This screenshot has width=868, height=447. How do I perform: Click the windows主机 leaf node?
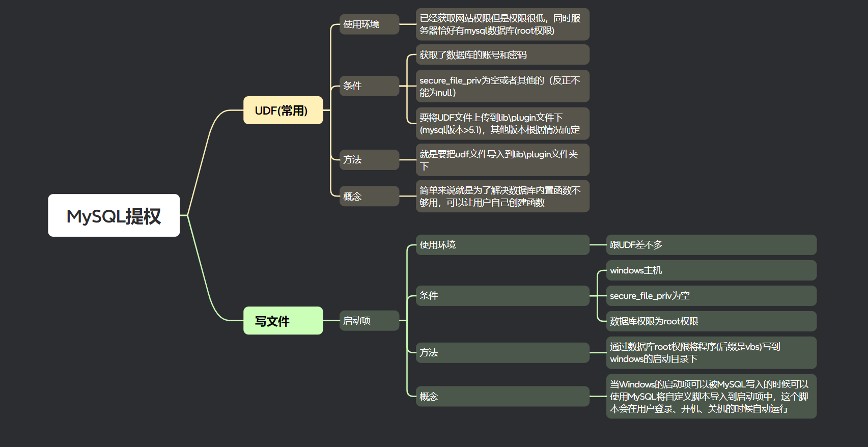point(711,270)
